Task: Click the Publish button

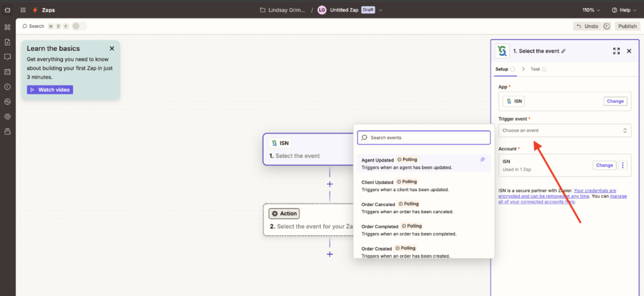Action: coord(627,26)
